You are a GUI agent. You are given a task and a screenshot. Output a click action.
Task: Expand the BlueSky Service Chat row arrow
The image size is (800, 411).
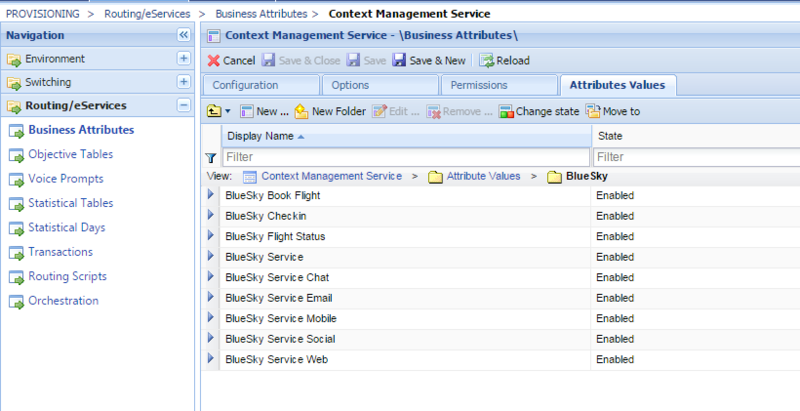(x=211, y=276)
